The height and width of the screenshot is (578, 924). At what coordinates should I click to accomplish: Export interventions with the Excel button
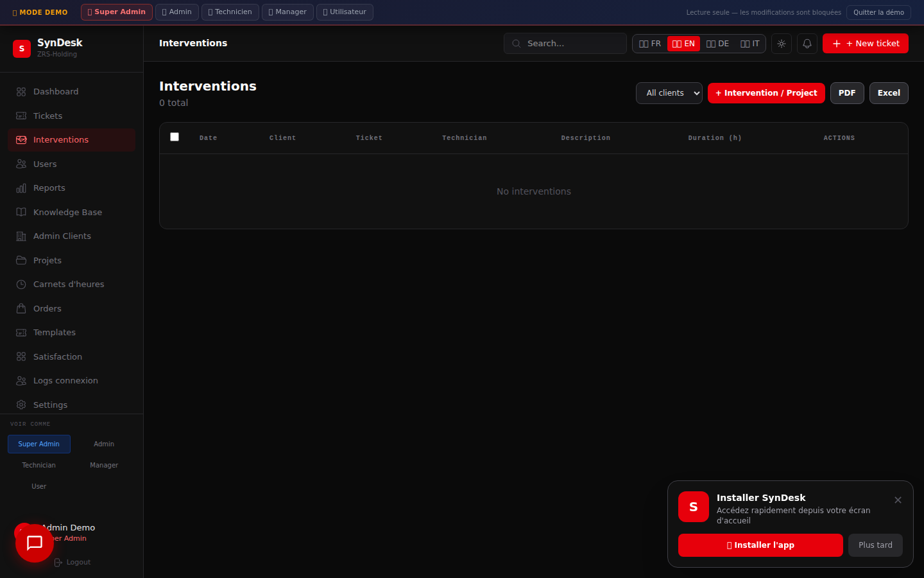[888, 93]
